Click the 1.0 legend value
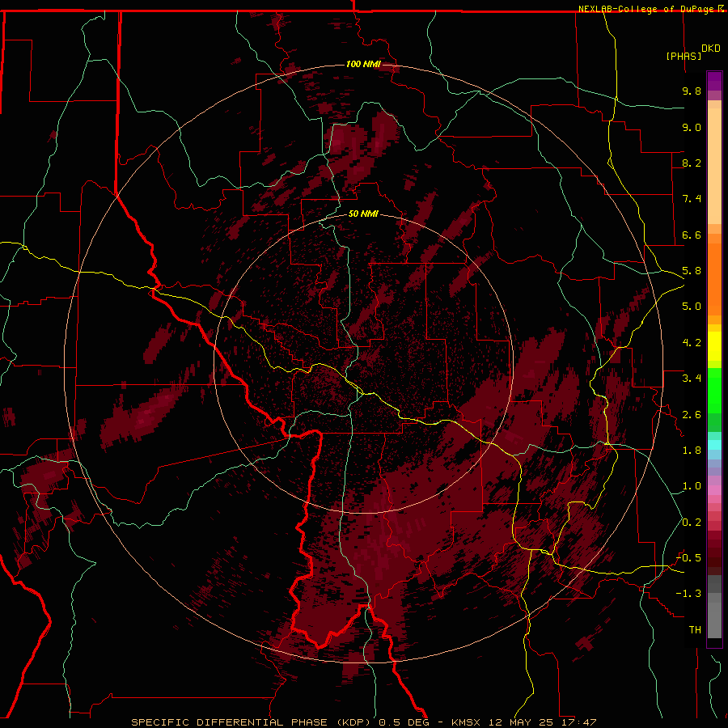This screenshot has height=728, width=728. [692, 486]
